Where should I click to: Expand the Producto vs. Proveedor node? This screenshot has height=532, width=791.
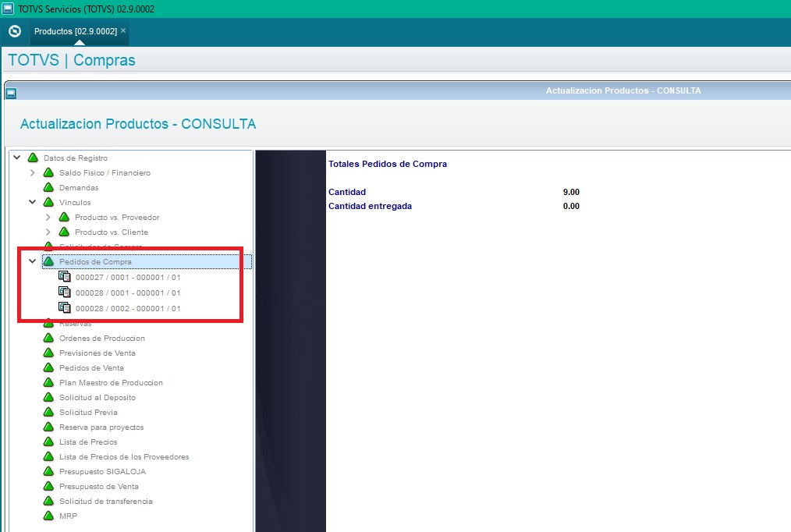click(48, 218)
